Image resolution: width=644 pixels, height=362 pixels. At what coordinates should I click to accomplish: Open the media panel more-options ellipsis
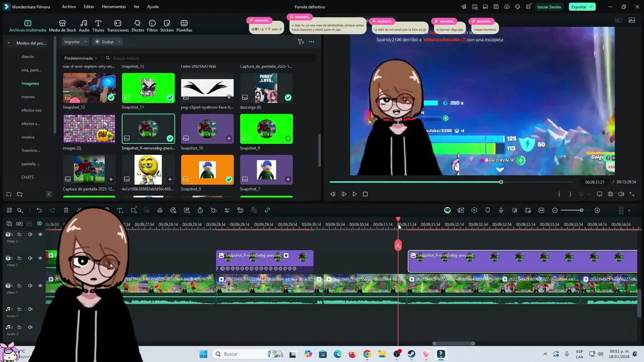point(311,42)
